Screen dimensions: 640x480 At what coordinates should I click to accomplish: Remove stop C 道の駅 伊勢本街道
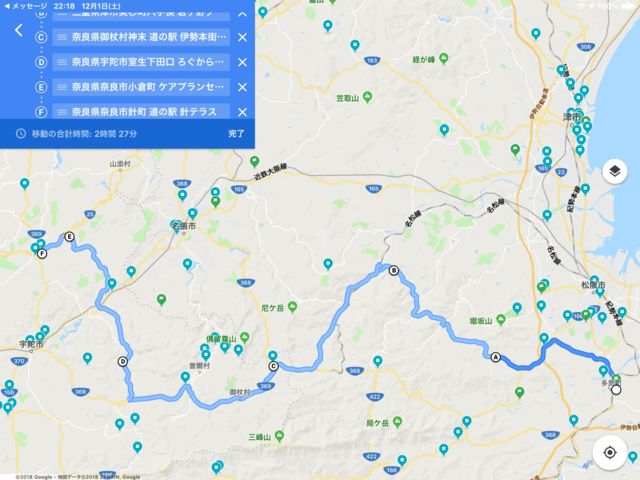click(241, 38)
